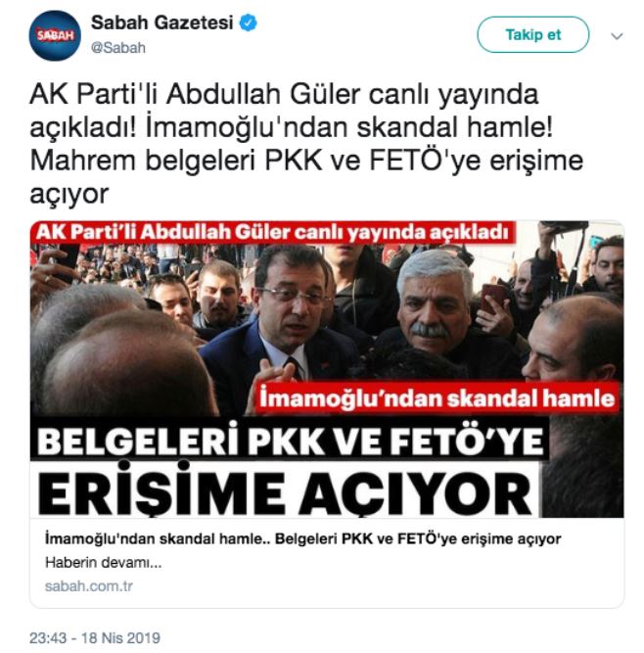Visit the @Sabah handle link
644x653 pixels.
tap(118, 48)
